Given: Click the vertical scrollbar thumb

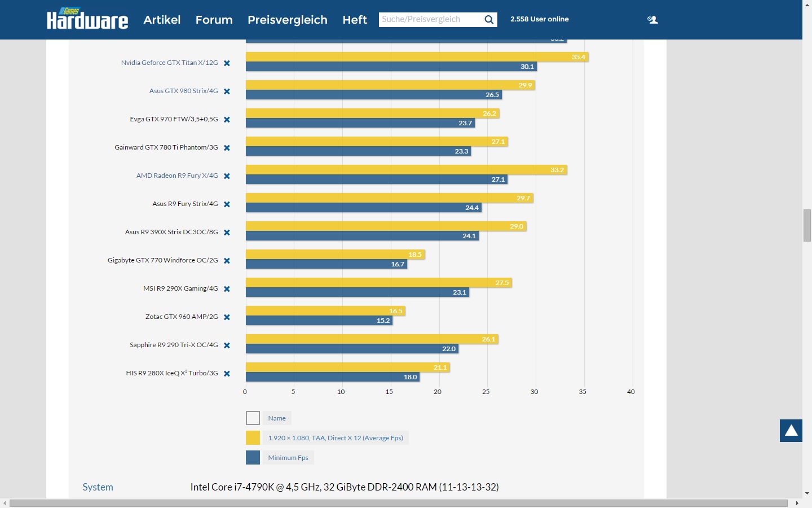Looking at the screenshot, I should point(807,225).
